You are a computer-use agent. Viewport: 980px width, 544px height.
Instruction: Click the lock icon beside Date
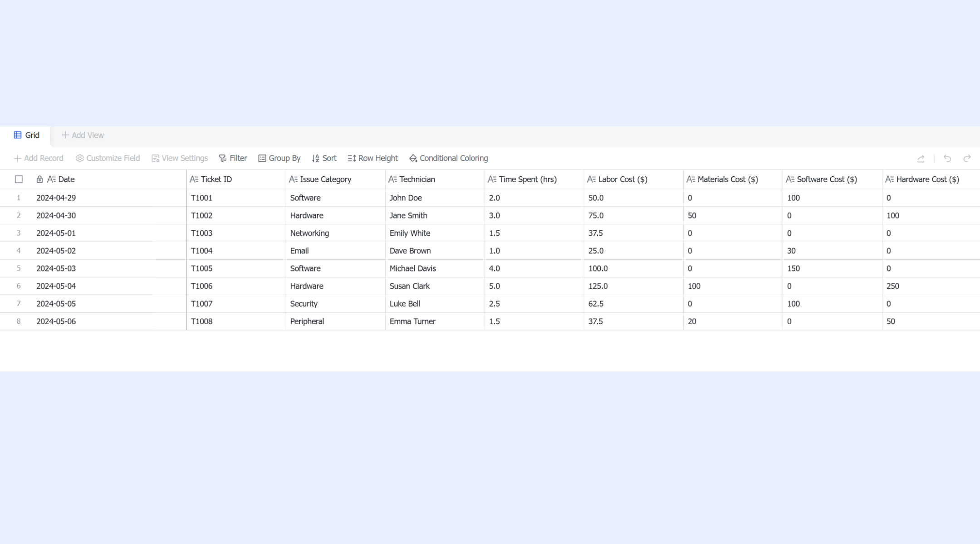coord(39,180)
